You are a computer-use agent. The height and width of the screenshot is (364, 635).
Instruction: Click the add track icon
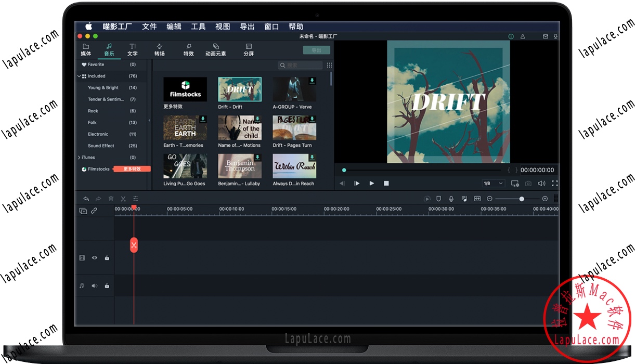click(83, 211)
